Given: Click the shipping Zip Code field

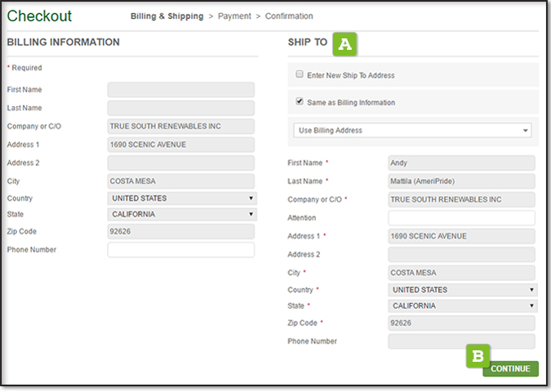Looking at the screenshot, I should (x=461, y=323).
